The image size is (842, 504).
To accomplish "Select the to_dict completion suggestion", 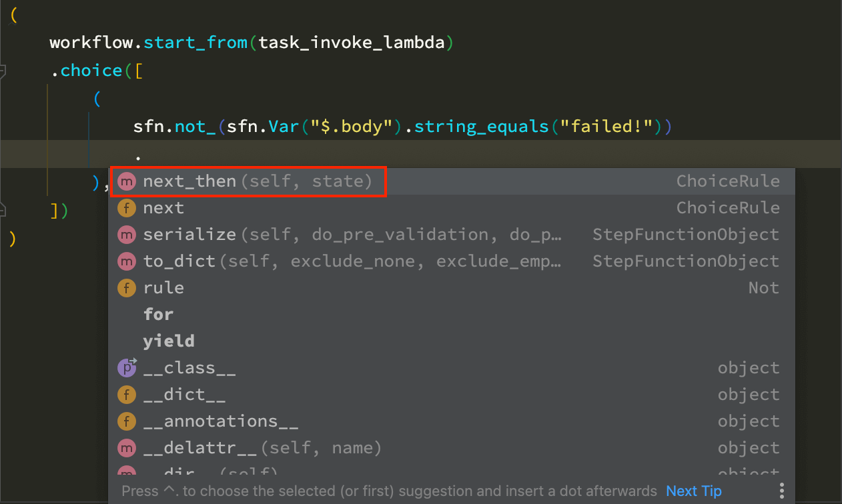I will pyautogui.click(x=179, y=261).
